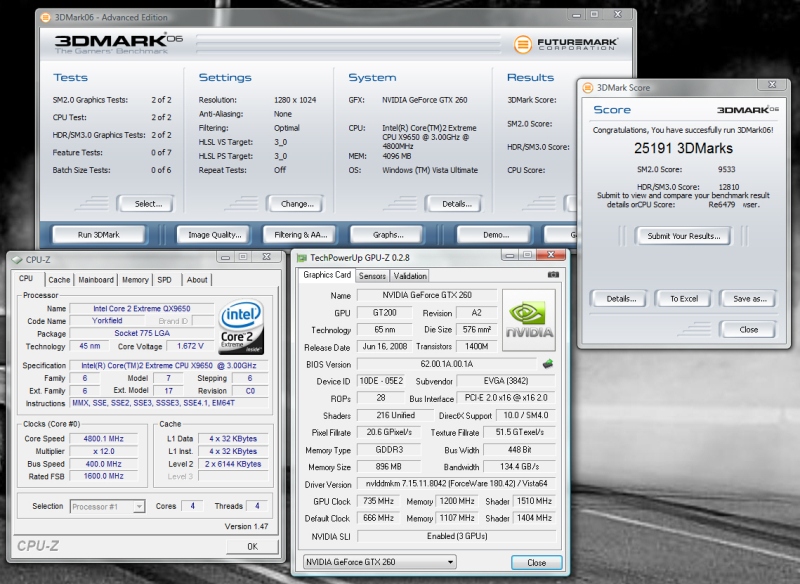Image resolution: width=800 pixels, height=584 pixels.
Task: Click Save as... in the Score window
Action: (x=747, y=299)
